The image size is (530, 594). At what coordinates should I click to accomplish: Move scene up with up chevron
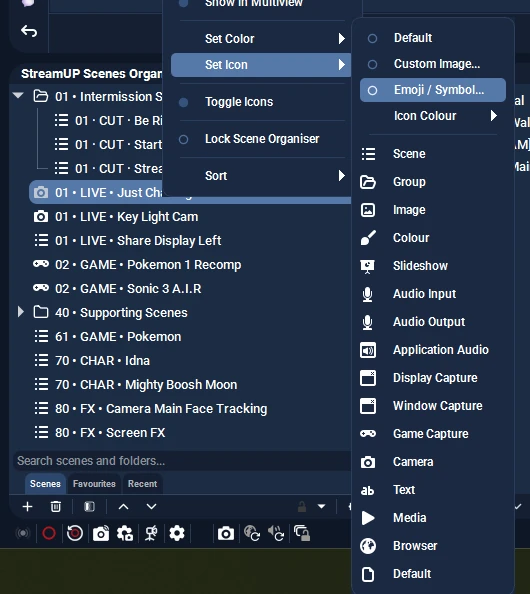(x=124, y=506)
